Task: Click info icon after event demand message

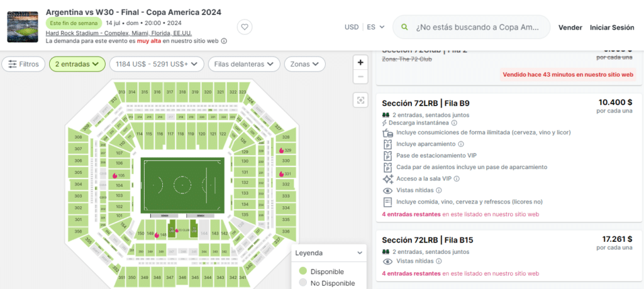Action: click(225, 41)
